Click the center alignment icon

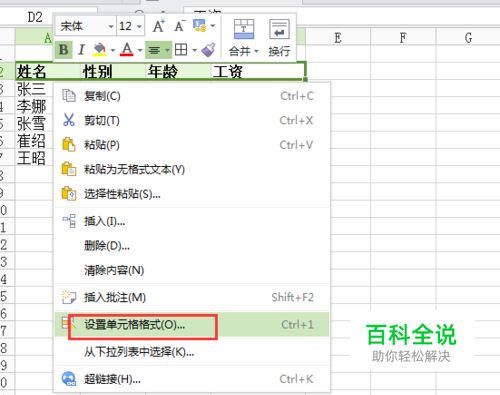click(x=154, y=50)
